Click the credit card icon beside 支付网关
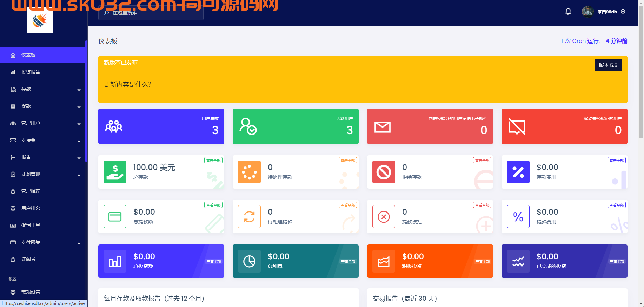Image resolution: width=644 pixels, height=307 pixels. (x=13, y=242)
